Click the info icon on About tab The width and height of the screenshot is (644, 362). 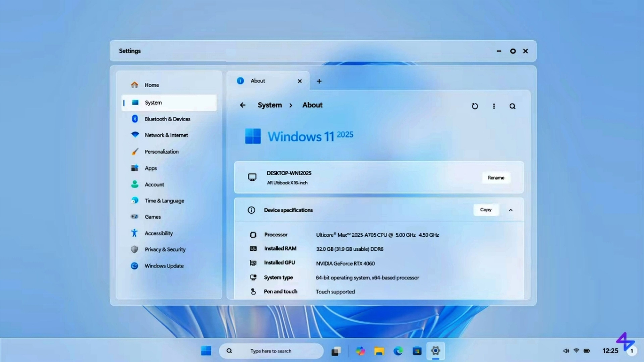click(x=240, y=81)
